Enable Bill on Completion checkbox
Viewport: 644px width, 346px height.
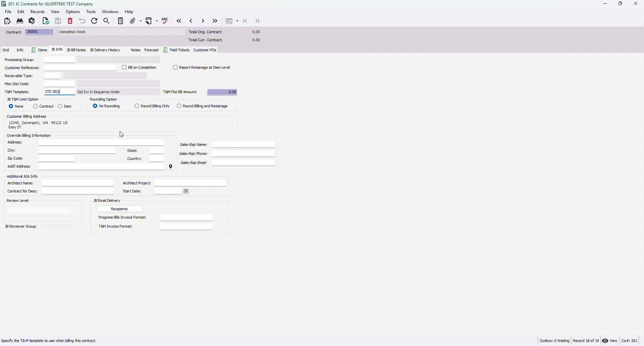click(124, 67)
